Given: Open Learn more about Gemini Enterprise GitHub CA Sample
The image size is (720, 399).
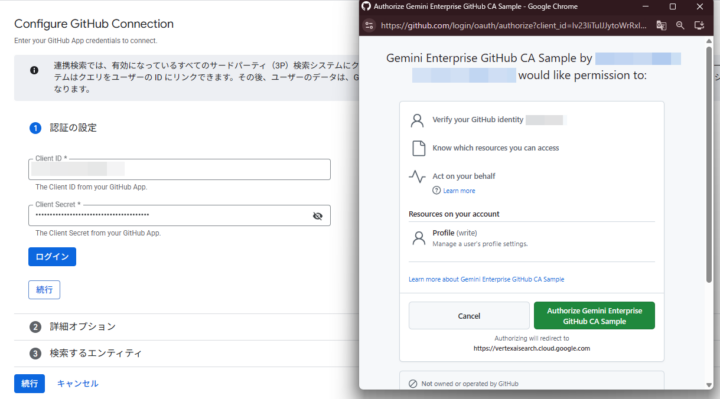Looking at the screenshot, I should [x=486, y=279].
